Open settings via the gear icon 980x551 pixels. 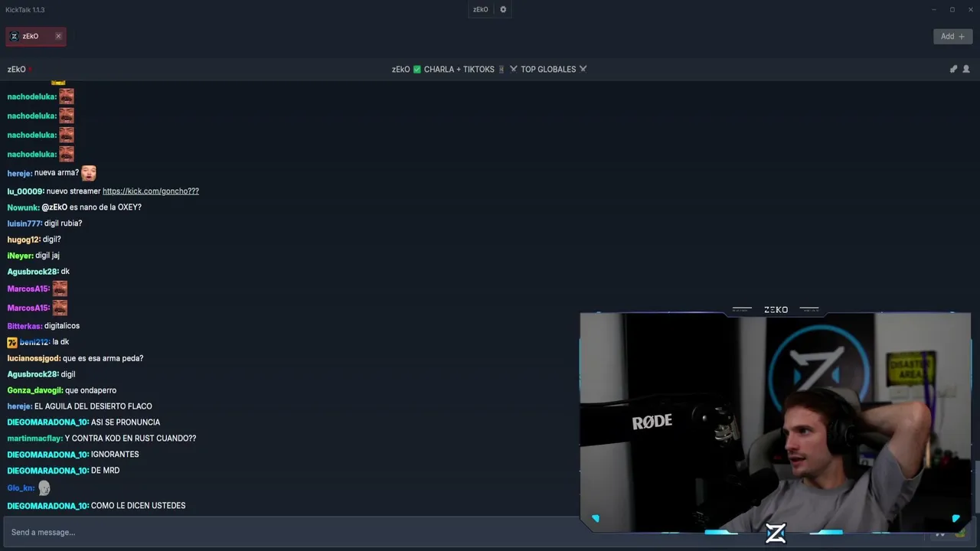pyautogui.click(x=503, y=10)
